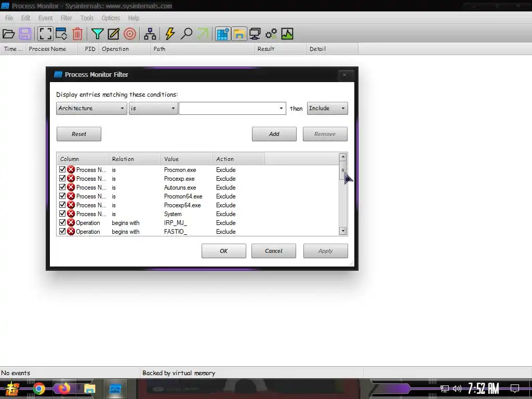Uncheck the Autoruns.exe filter checkbox
The image size is (532, 399).
[x=62, y=187]
